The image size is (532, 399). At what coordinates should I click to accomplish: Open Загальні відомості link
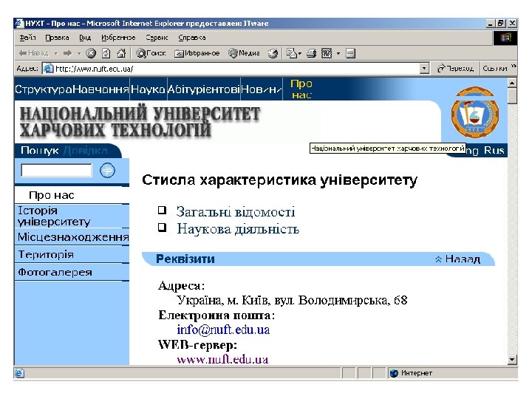pos(236,212)
